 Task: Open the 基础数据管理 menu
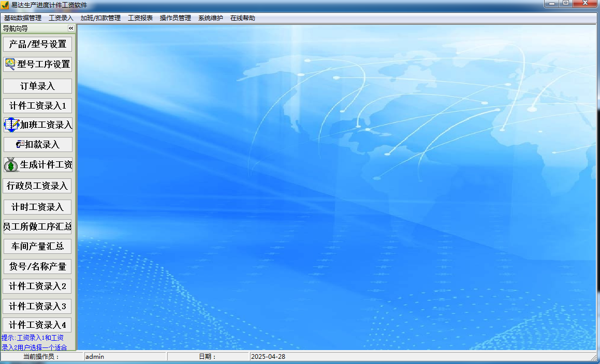(22, 17)
